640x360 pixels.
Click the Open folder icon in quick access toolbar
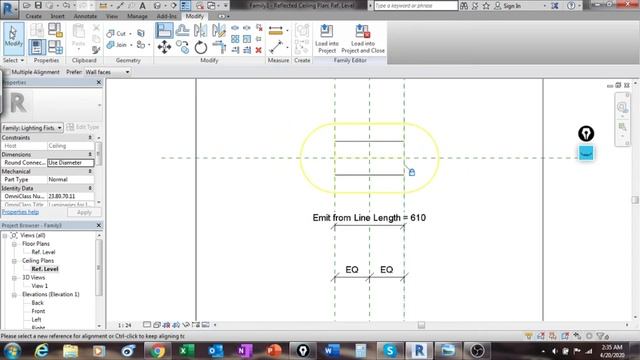[27, 5]
